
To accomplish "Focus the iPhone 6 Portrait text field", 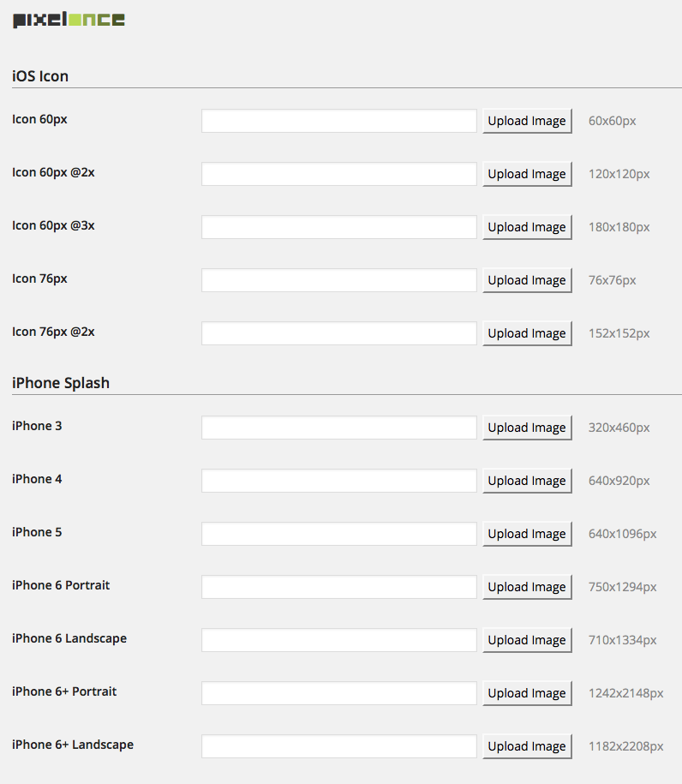I will point(339,586).
